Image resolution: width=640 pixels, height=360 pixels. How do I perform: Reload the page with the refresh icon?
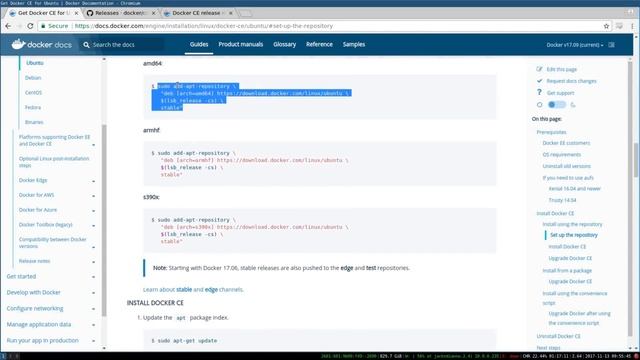coord(30,26)
